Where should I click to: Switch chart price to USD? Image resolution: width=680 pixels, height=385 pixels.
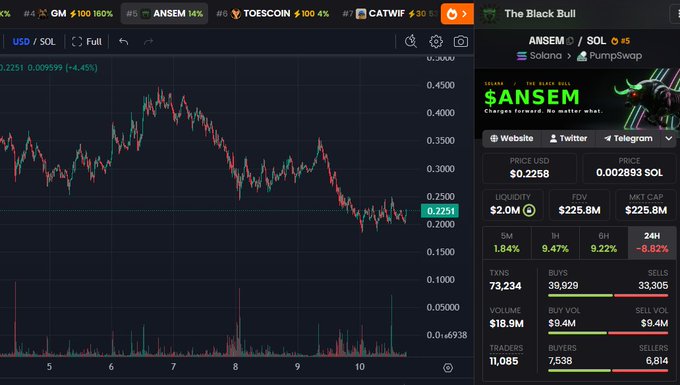coord(21,42)
